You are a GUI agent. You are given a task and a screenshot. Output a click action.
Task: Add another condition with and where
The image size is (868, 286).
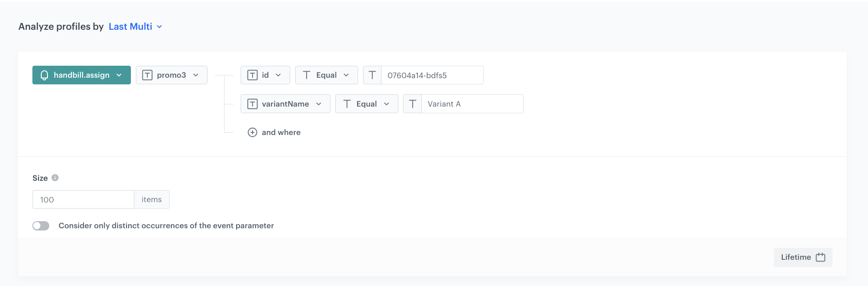281,132
